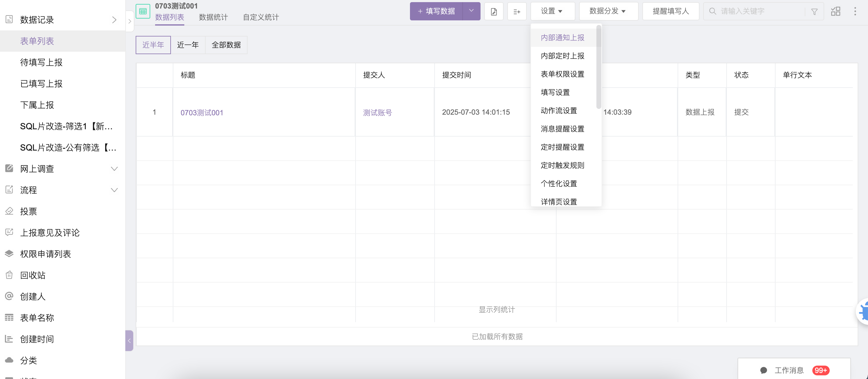The width and height of the screenshot is (868, 379).
Task: Click the blue bug feedback icon
Action: (x=863, y=311)
